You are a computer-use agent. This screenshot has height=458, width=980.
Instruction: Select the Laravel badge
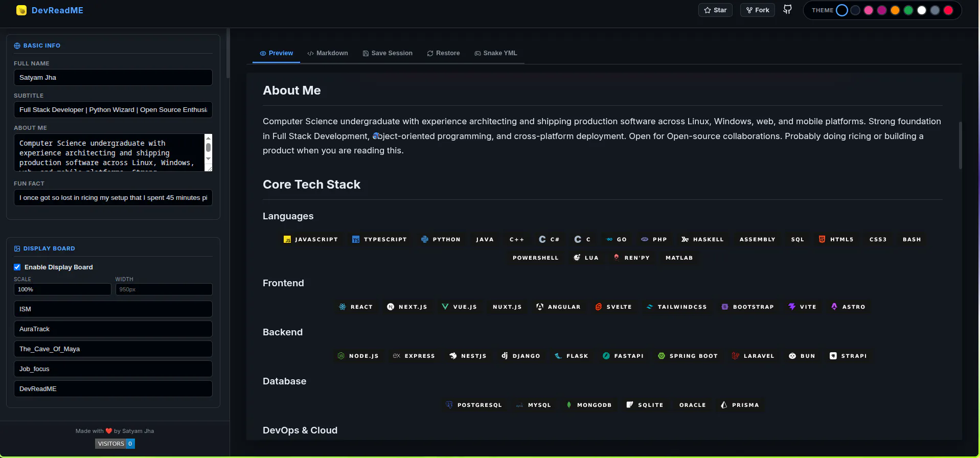coord(753,356)
